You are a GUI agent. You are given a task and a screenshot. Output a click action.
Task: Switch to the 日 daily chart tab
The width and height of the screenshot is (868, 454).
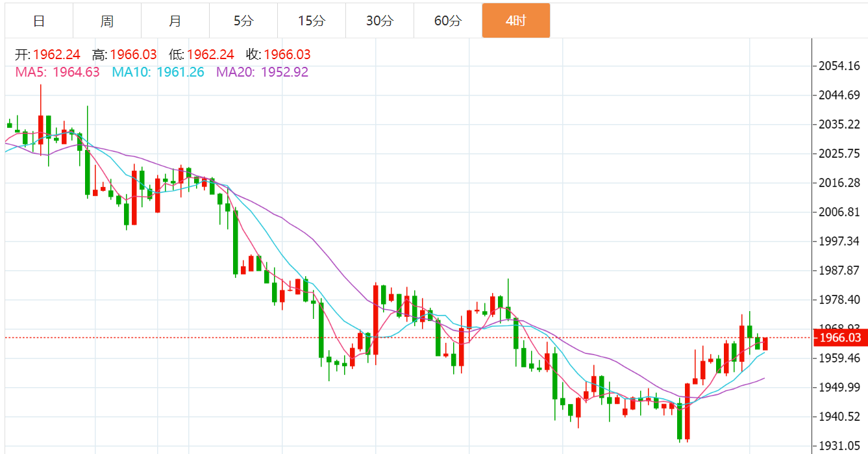pyautogui.click(x=39, y=21)
